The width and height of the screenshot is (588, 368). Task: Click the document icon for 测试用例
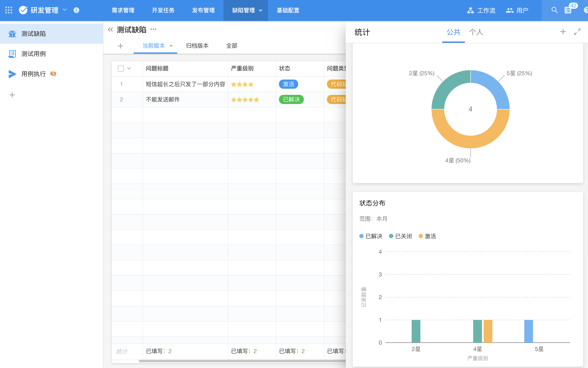[x=12, y=54]
